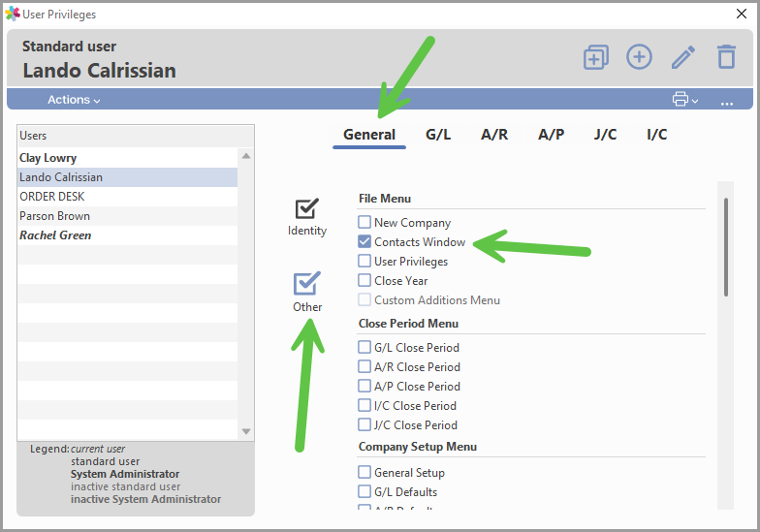The image size is (760, 532).
Task: Open the printer options dropdown arrow
Action: tap(695, 101)
